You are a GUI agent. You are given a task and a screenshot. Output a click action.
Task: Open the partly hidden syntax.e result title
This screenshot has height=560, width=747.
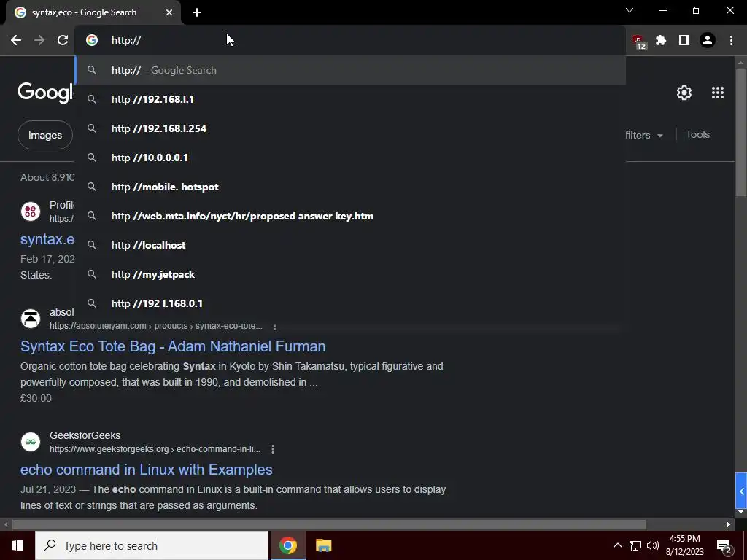point(47,239)
